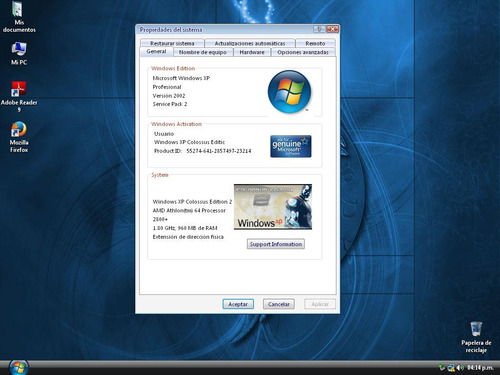Click the 'Extensión de dirección física' text
The width and height of the screenshot is (500, 375).
pyautogui.click(x=188, y=237)
